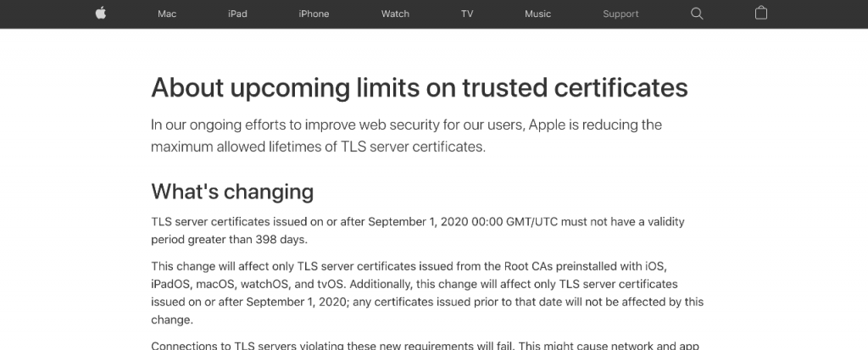Click the intro sentence about improving web security
The height and width of the screenshot is (350, 868).
click(406, 125)
